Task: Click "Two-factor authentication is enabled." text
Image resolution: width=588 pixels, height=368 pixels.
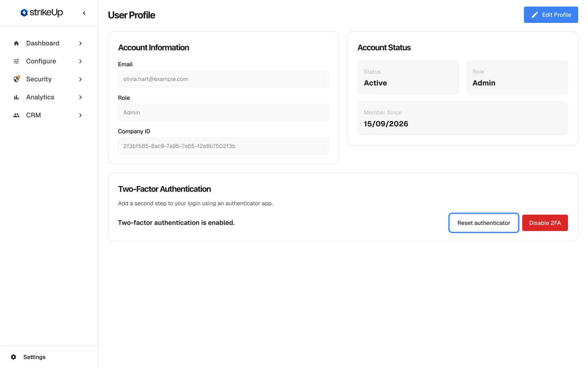Action: [x=176, y=222]
